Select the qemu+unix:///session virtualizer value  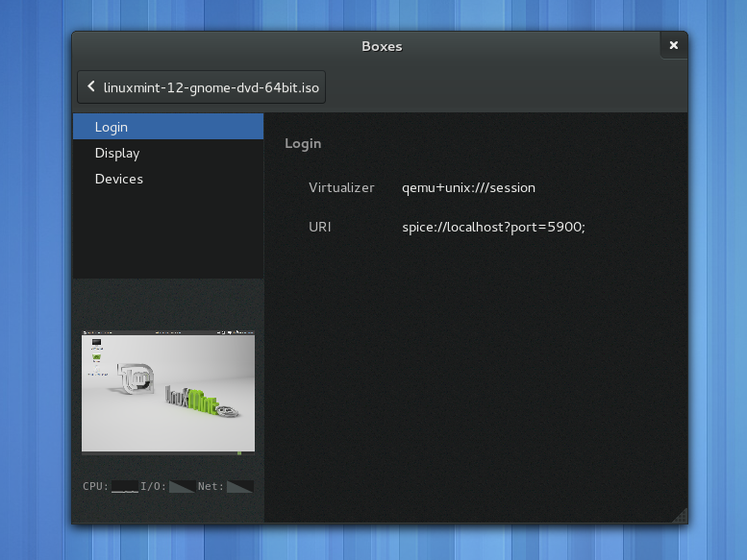tap(468, 187)
